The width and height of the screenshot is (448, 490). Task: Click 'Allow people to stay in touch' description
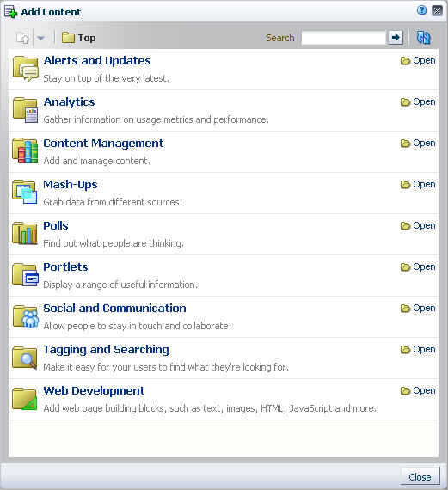click(138, 326)
